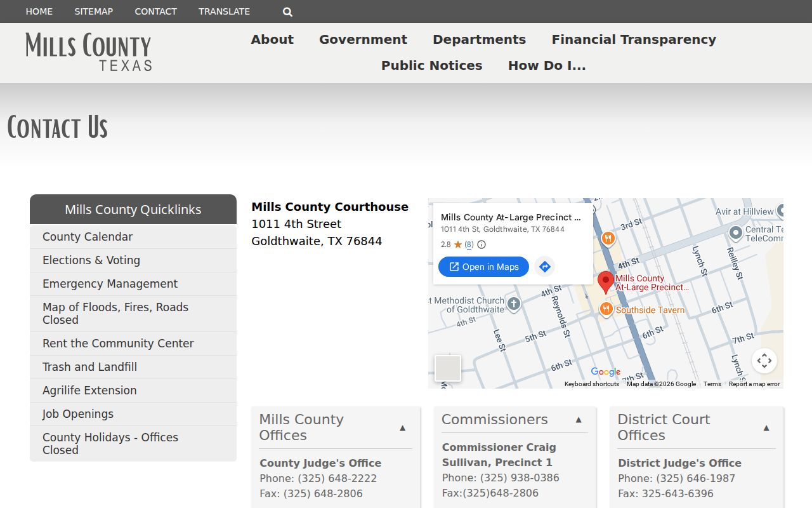Screen dimensions: 812x508
Task: Click the Central Texas Telecom marker
Action: [x=736, y=232]
